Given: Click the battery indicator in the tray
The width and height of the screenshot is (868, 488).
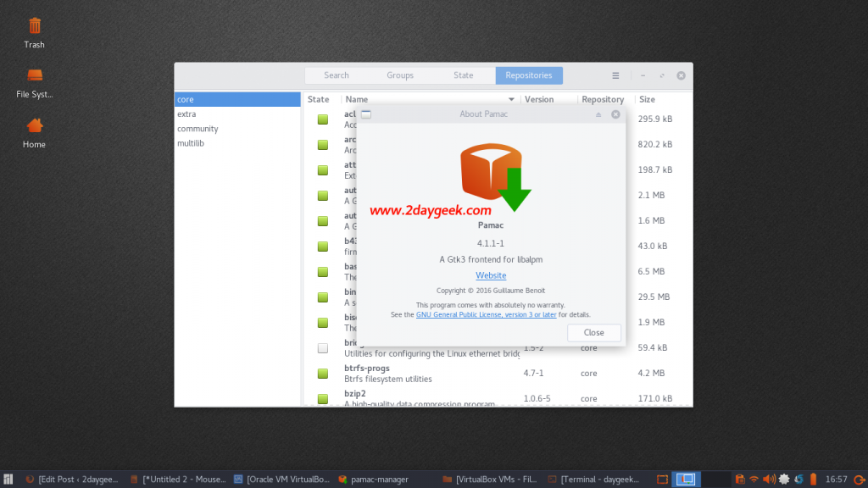Looking at the screenshot, I should [x=812, y=478].
